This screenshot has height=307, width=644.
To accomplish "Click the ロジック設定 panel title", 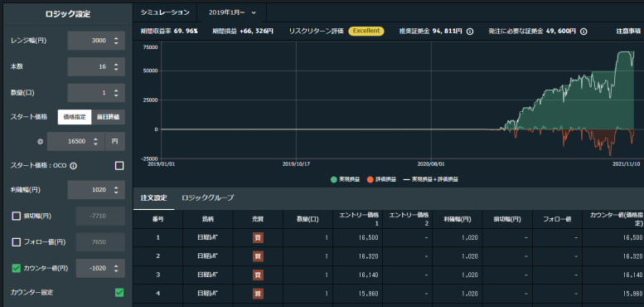I will click(68, 14).
